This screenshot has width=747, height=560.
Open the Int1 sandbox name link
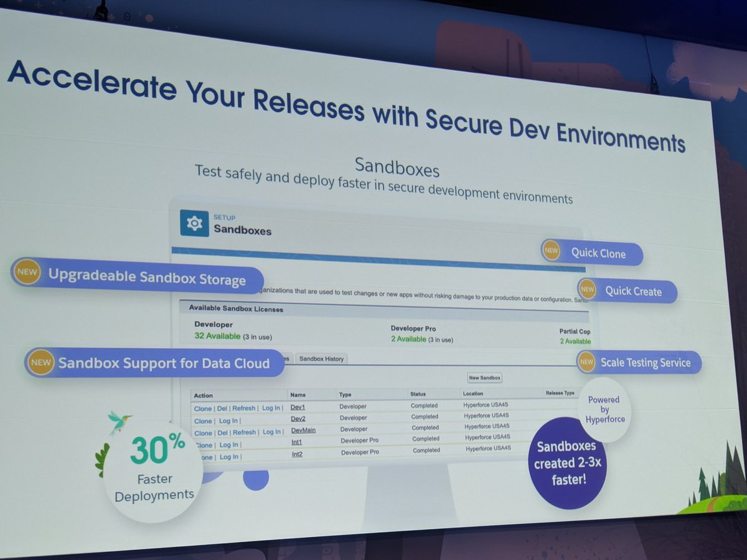(x=298, y=442)
